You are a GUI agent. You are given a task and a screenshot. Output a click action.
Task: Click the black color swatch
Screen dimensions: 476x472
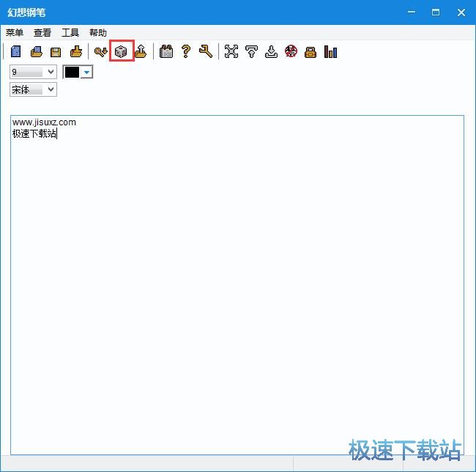point(72,73)
